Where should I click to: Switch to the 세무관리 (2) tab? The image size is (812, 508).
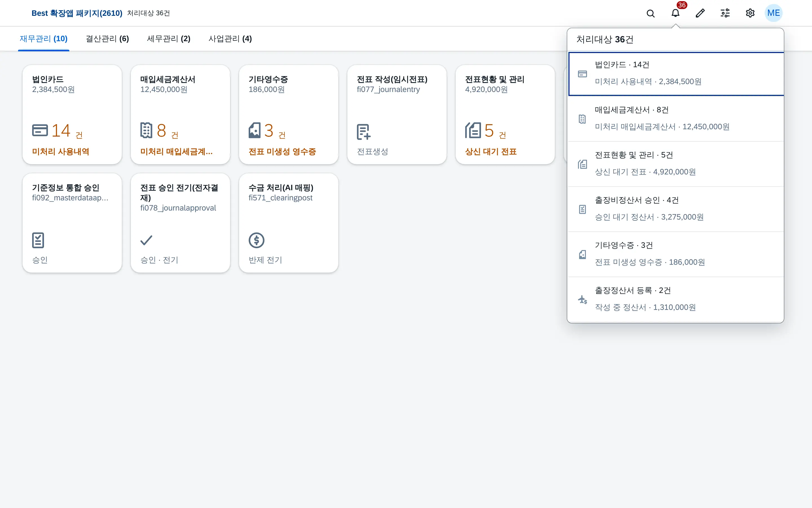(x=169, y=39)
